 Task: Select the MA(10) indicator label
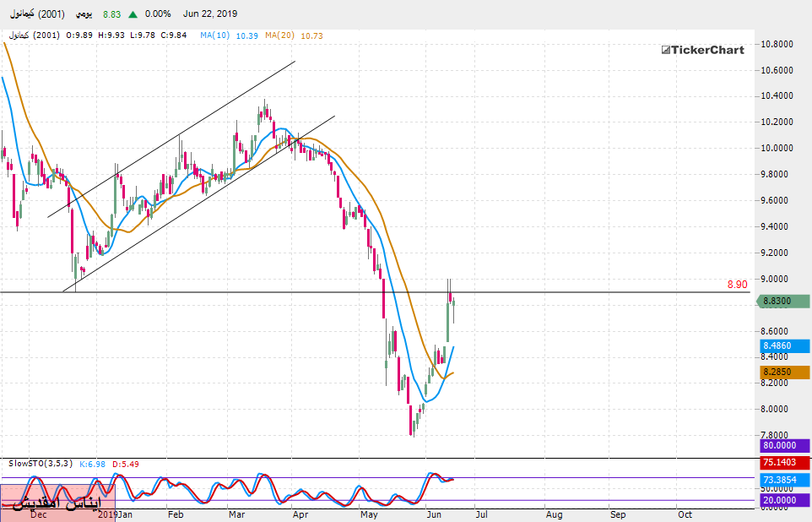tap(217, 35)
